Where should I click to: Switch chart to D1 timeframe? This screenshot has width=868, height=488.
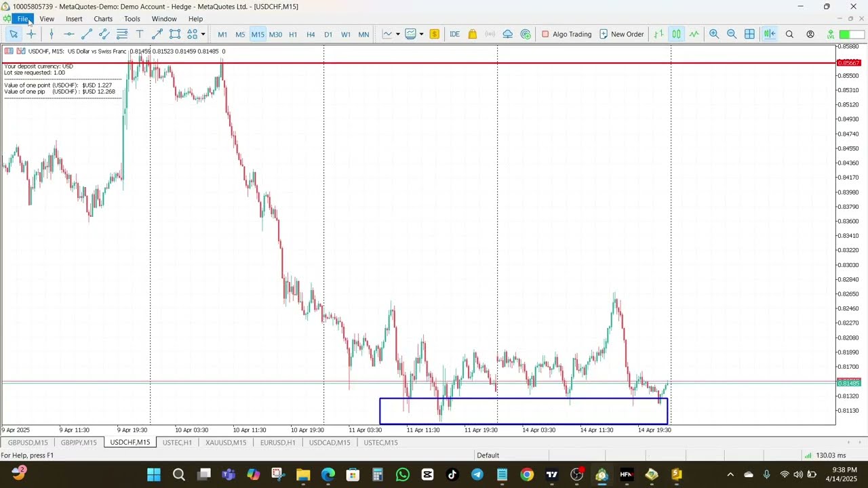(x=328, y=35)
